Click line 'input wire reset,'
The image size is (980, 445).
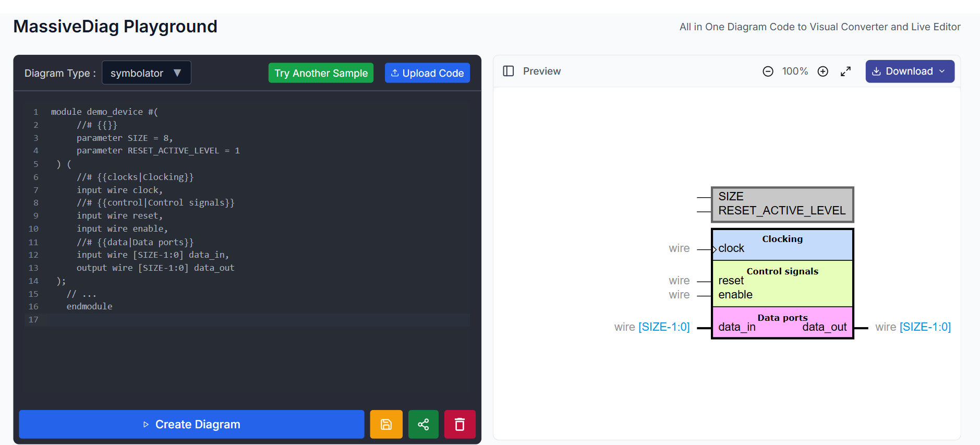[119, 215]
